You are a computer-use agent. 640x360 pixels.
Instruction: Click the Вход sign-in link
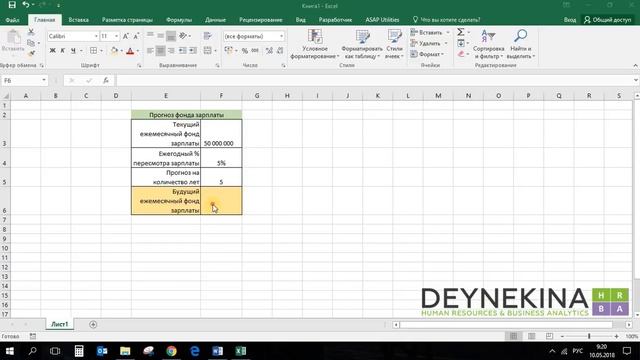[570, 20]
